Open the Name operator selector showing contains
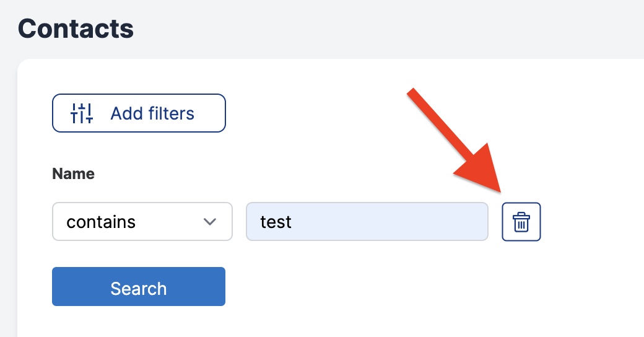This screenshot has width=644, height=337. (x=142, y=222)
